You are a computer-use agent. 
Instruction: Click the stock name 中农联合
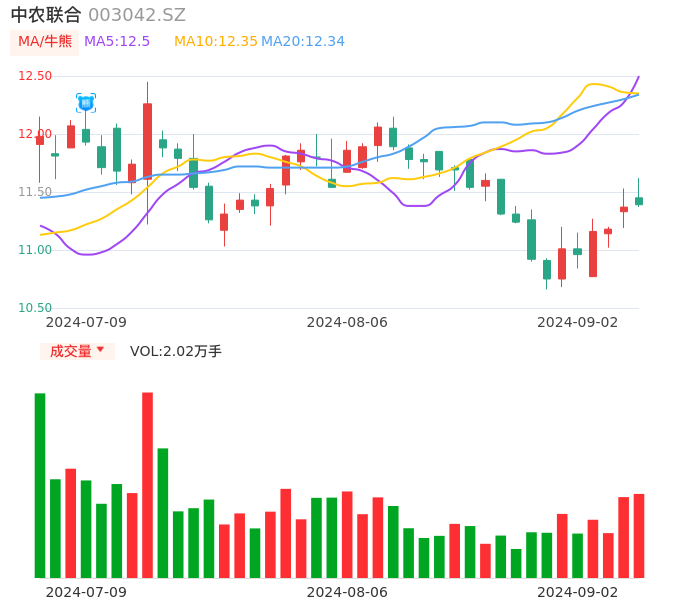click(x=46, y=15)
